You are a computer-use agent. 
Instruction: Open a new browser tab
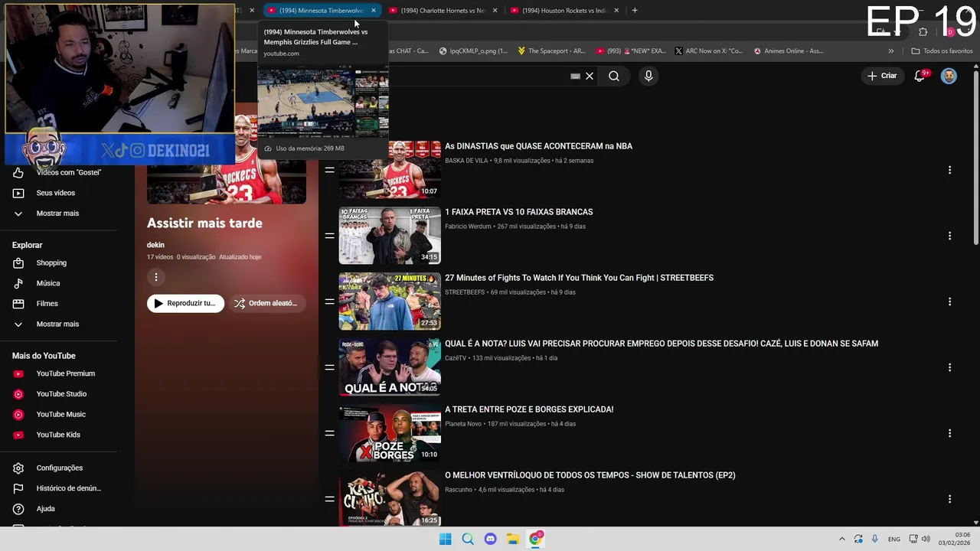635,11
